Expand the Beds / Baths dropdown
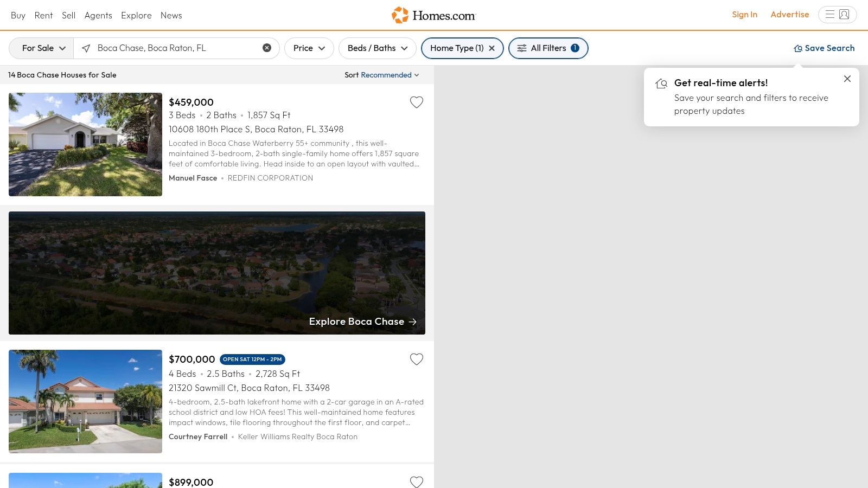This screenshot has height=488, width=868. [x=378, y=48]
